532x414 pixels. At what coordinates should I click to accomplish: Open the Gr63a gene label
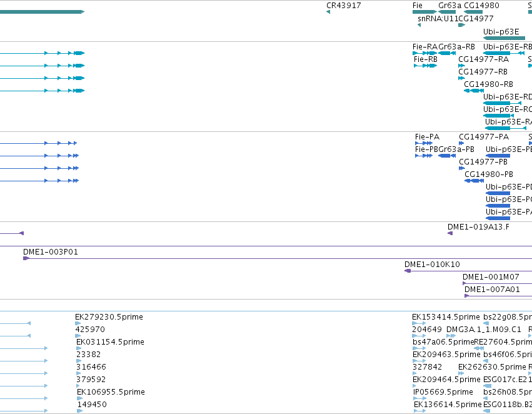449,6
